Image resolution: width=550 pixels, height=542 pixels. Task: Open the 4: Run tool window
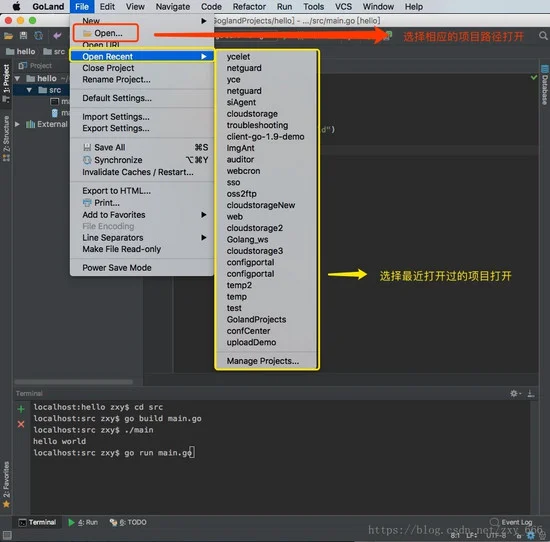[83, 522]
